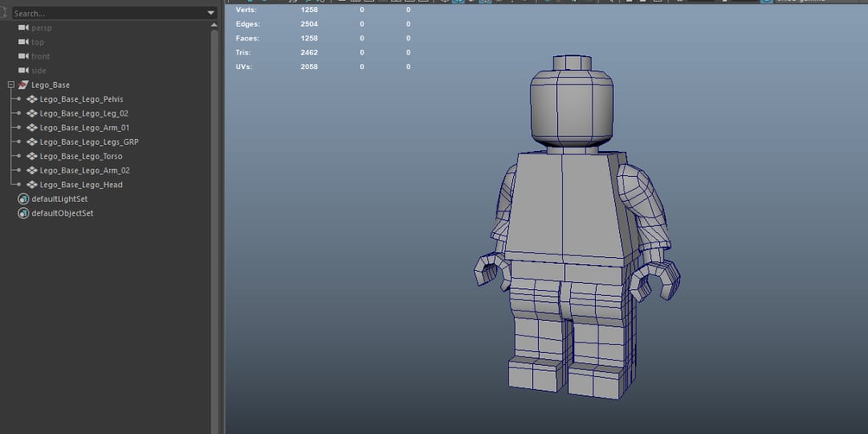Click the top camera icon in outliner
Viewport: 868px width, 434px height.
pos(23,42)
